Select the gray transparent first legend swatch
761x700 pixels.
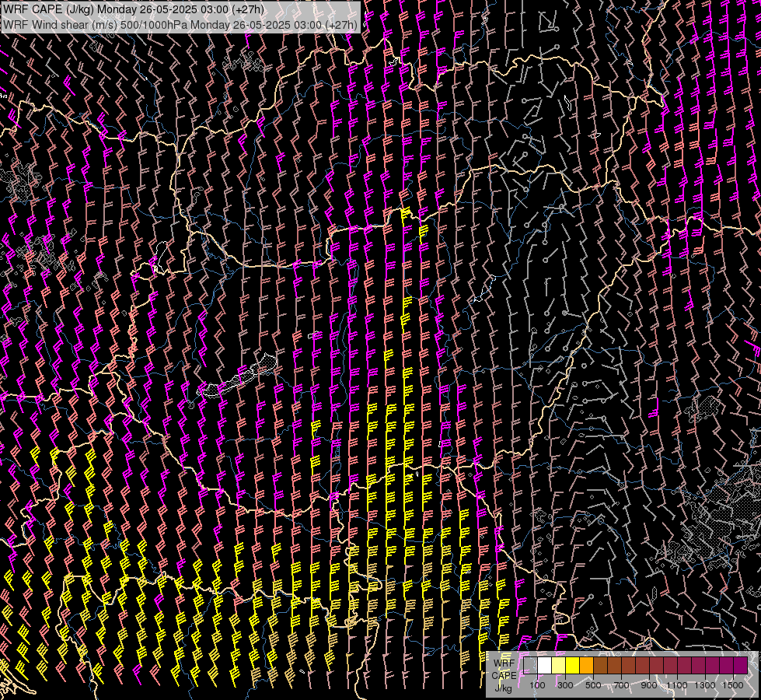(x=530, y=666)
